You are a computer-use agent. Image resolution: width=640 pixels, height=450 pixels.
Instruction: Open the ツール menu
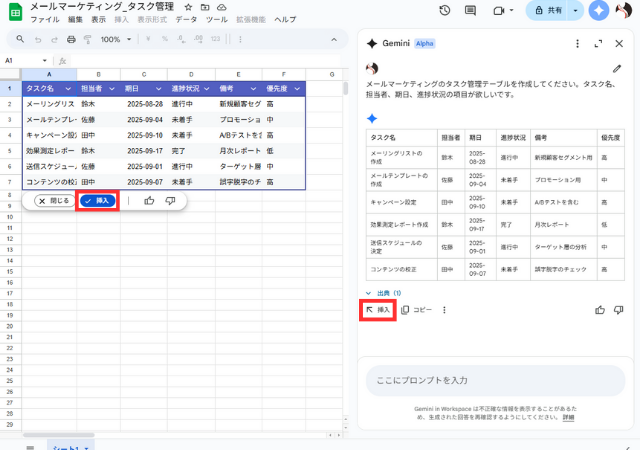pos(217,20)
